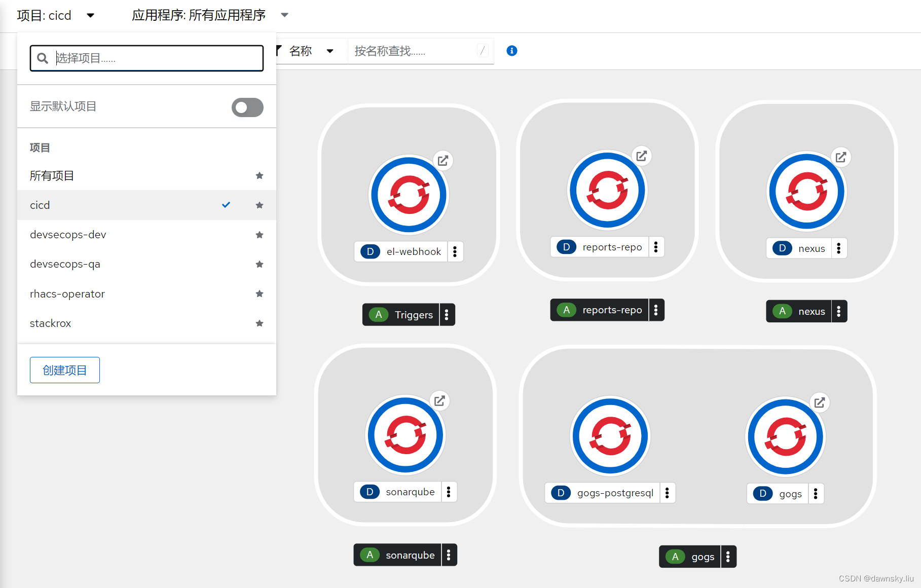Select the gogs-postgresql deployment node
Image resolution: width=921 pixels, height=588 pixels.
point(610,436)
